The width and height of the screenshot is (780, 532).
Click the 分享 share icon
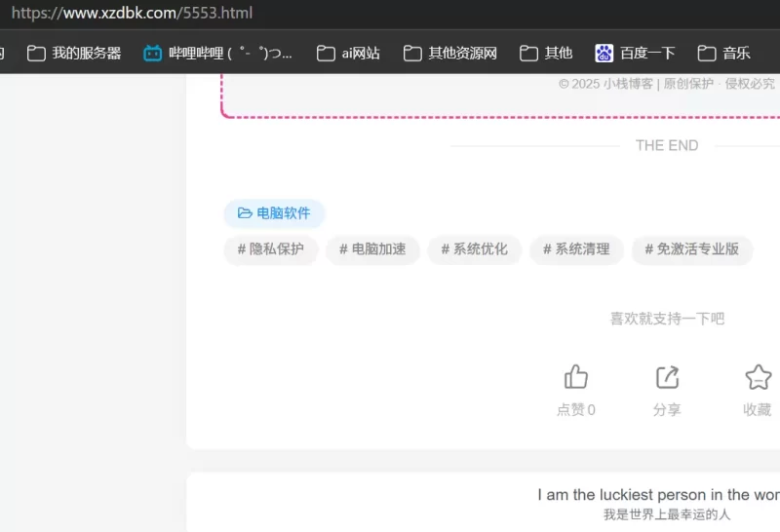pyautogui.click(x=667, y=377)
